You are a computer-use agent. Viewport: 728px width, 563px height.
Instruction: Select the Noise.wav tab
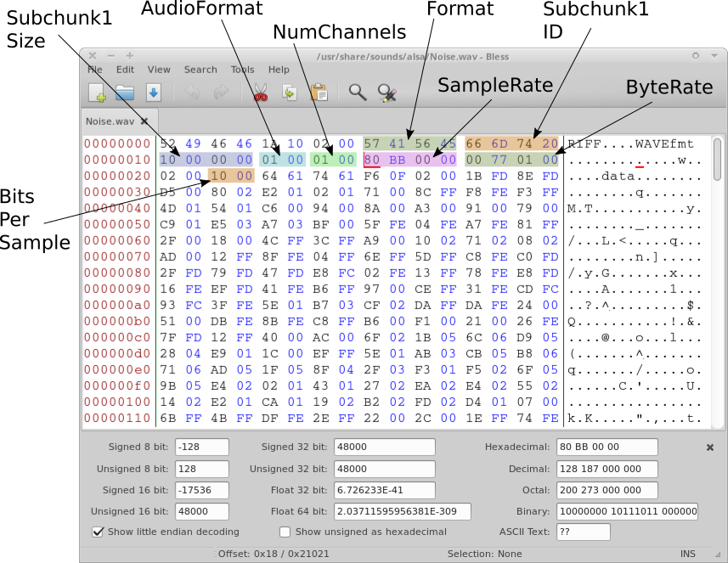pyautogui.click(x=110, y=121)
